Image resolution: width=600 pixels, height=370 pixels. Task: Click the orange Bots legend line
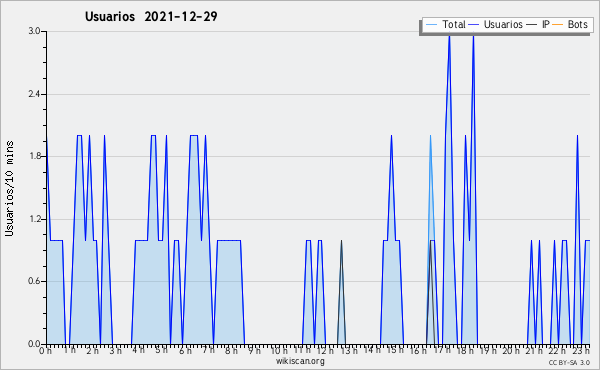(x=558, y=25)
